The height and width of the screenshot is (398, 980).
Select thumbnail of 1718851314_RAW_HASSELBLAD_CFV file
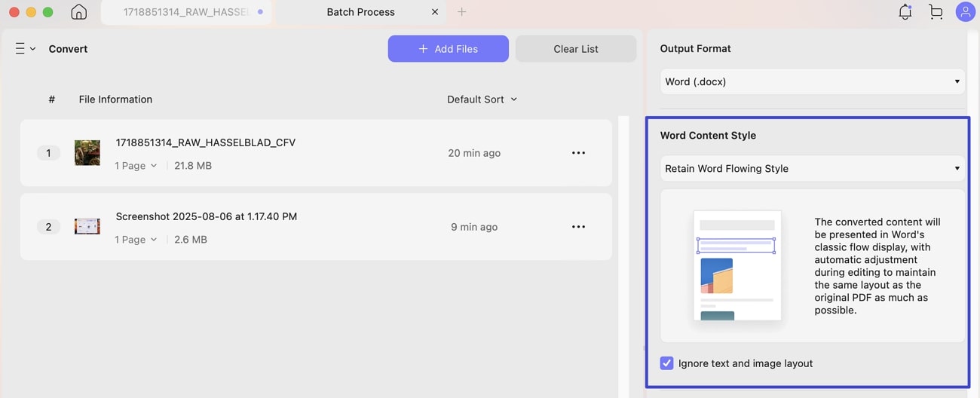pyautogui.click(x=87, y=153)
